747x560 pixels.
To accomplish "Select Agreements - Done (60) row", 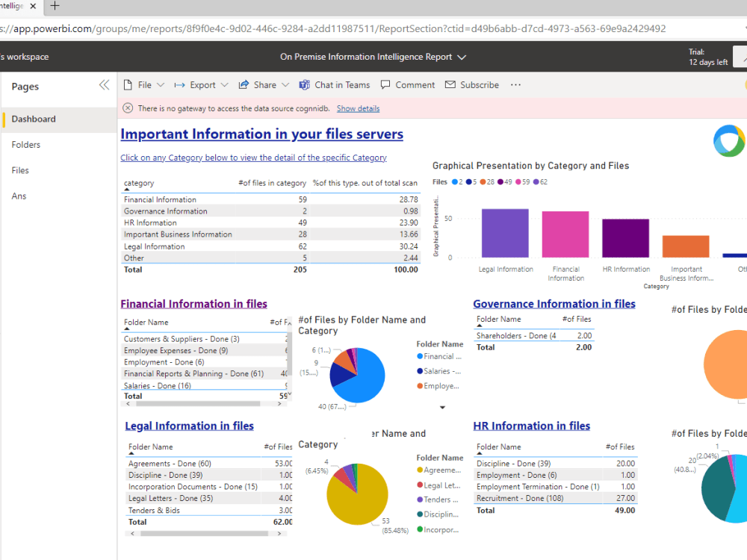I will (x=209, y=464).
